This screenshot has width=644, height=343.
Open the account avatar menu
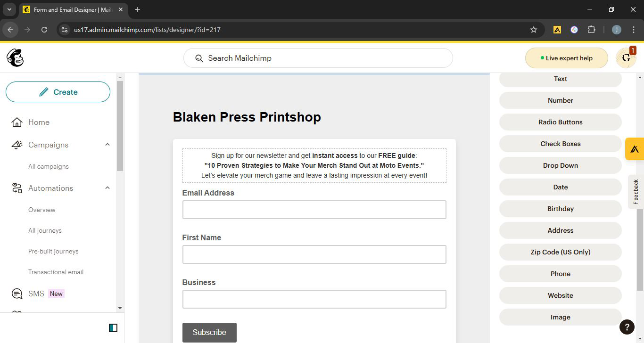coord(626,58)
